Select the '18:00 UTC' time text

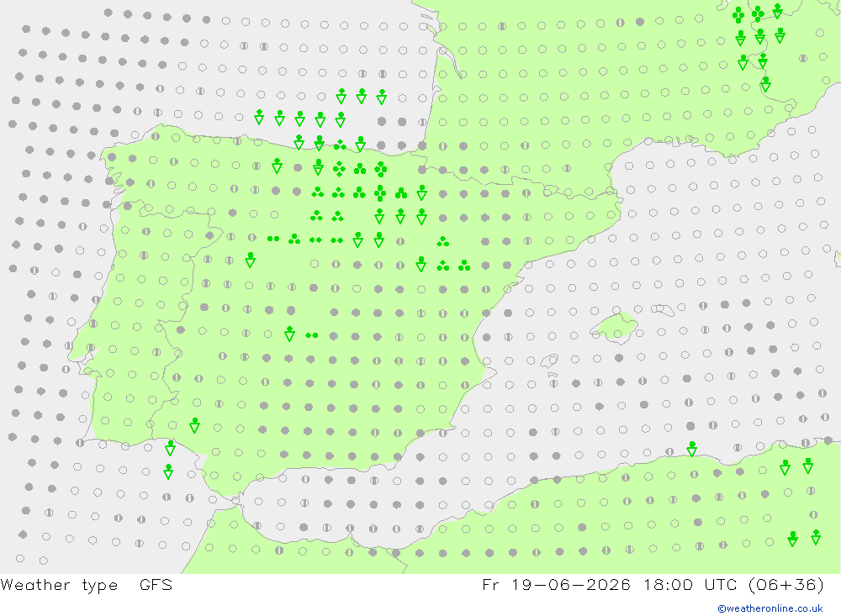690,584
